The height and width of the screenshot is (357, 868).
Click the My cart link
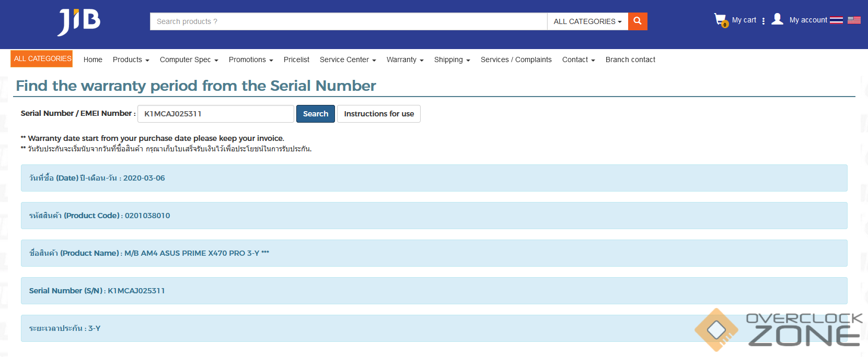tap(744, 20)
